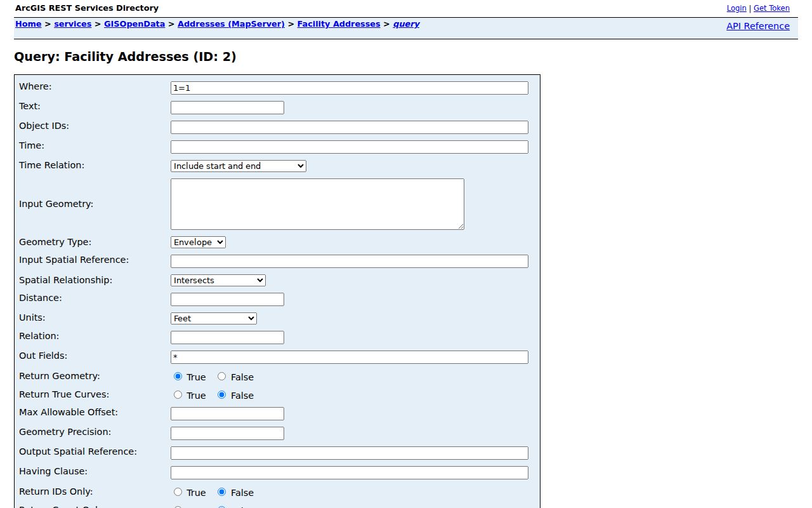The image size is (812, 508).
Task: Navigate to GISOpenData folder link
Action: (134, 24)
